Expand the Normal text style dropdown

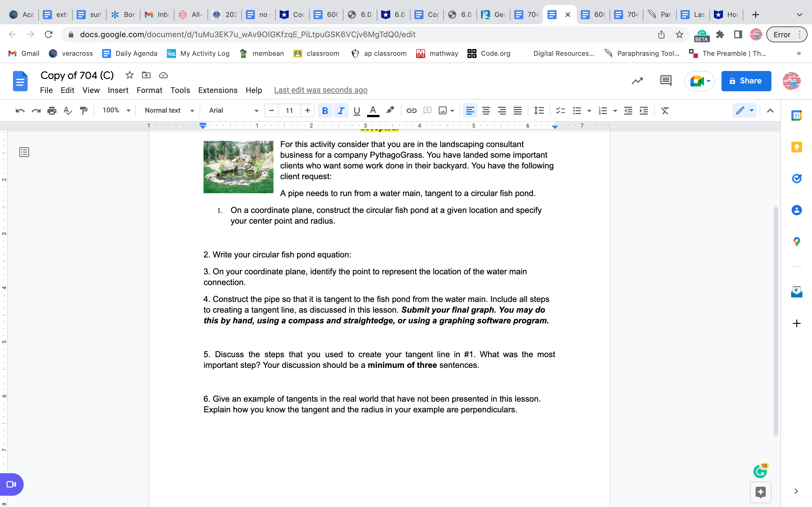pyautogui.click(x=169, y=110)
